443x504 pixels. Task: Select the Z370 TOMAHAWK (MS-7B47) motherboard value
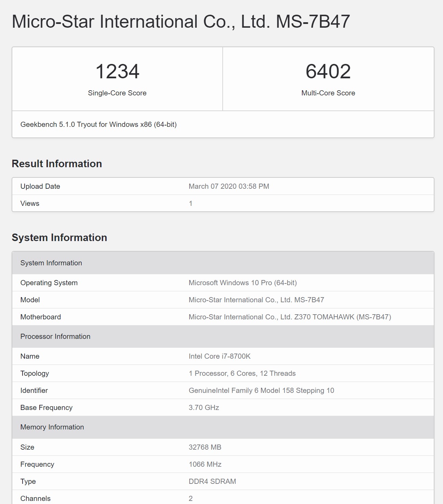(x=290, y=317)
